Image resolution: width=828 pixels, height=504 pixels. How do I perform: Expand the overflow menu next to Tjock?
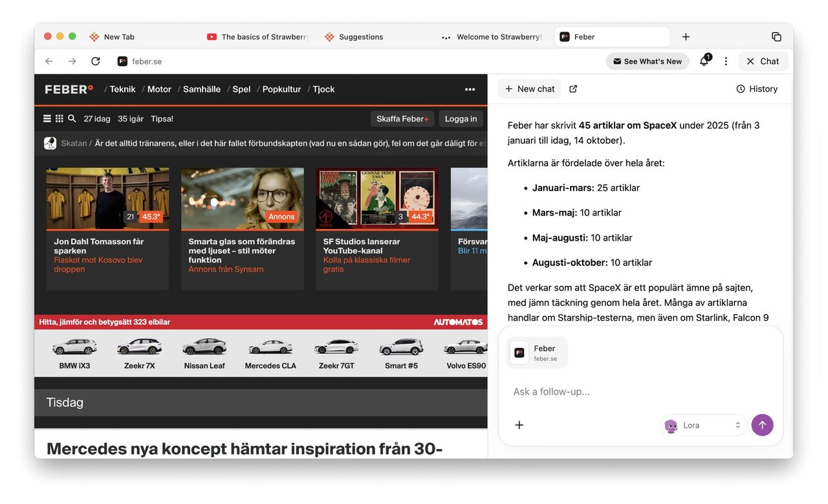coord(469,89)
